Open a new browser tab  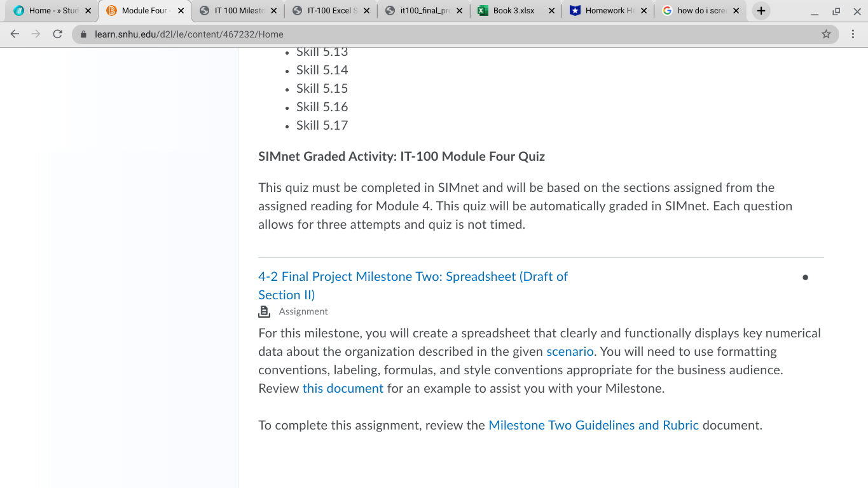761,10
